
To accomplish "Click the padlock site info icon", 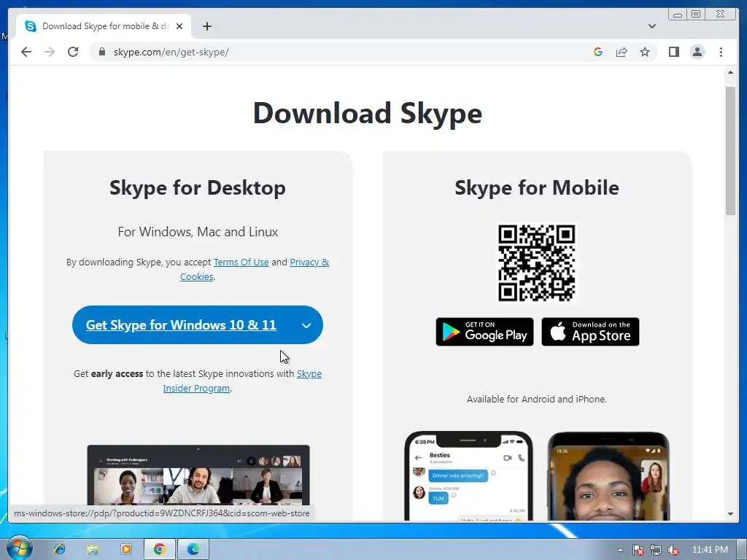I will [102, 52].
